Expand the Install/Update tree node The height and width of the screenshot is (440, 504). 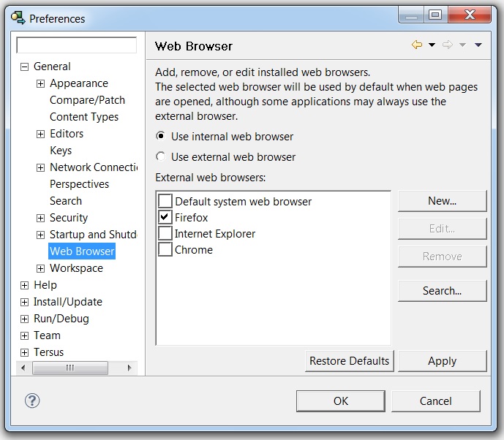24,302
